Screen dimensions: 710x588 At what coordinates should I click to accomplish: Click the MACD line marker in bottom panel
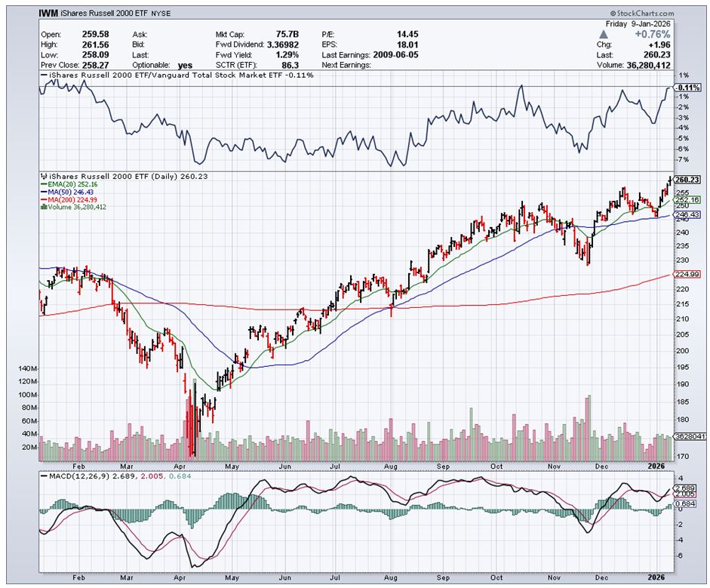[45, 478]
